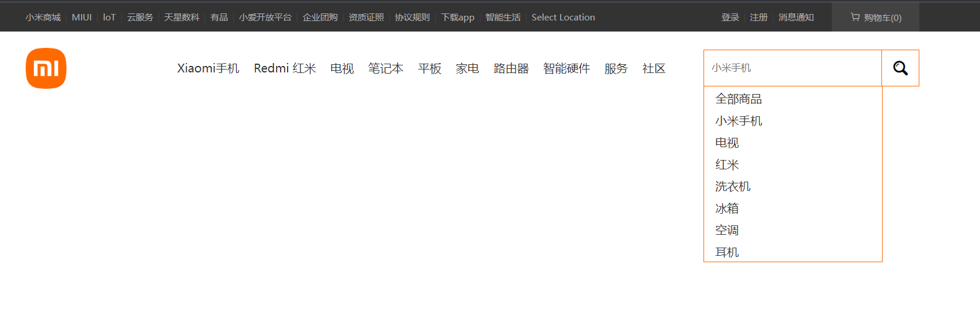Click 下载app link
This screenshot has height=320, width=980.
[458, 18]
